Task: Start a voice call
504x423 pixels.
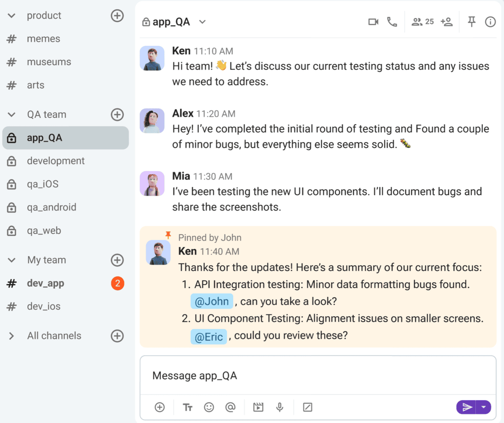Action: pos(392,21)
